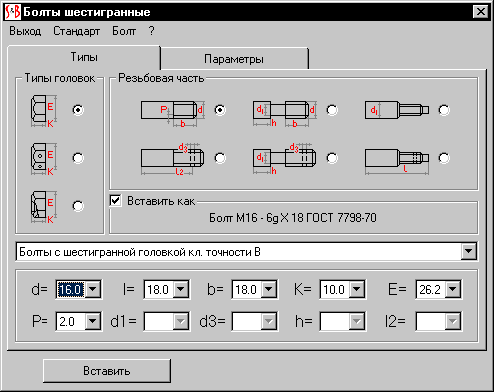
Task: Click the b= value field 18.0
Action: coord(247,289)
